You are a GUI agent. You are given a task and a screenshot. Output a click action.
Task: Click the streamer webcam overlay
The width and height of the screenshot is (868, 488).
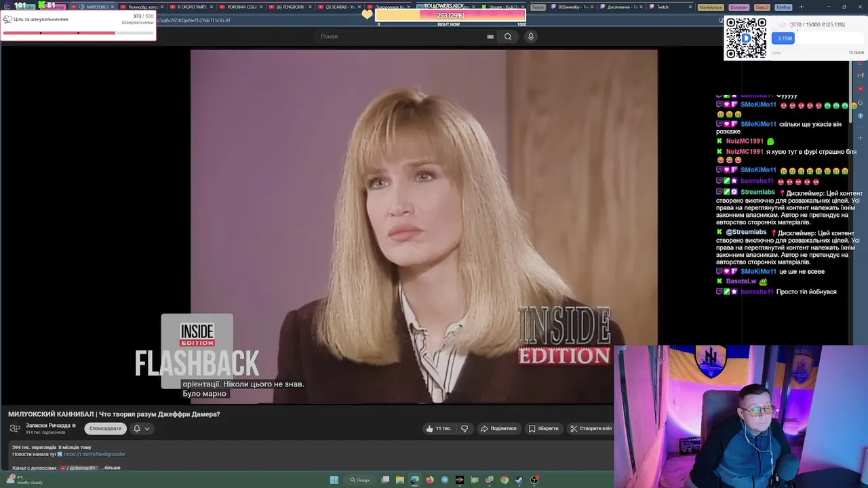pos(741,416)
